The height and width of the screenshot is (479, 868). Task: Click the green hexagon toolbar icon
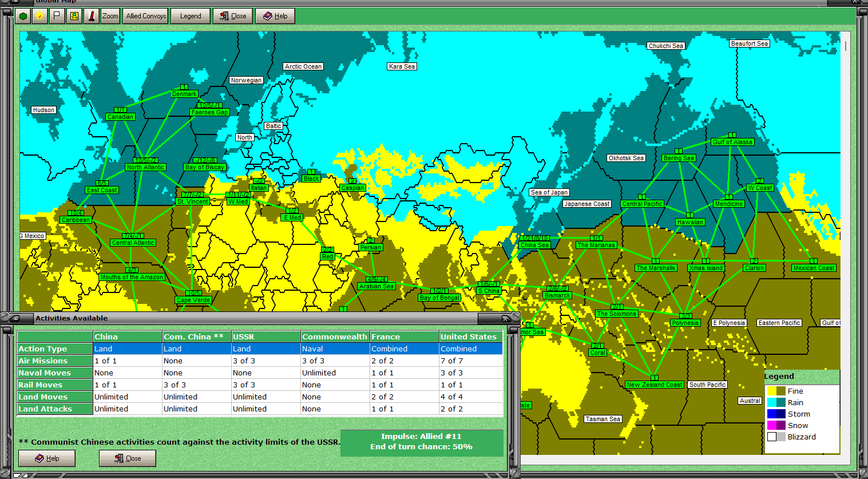tap(23, 16)
